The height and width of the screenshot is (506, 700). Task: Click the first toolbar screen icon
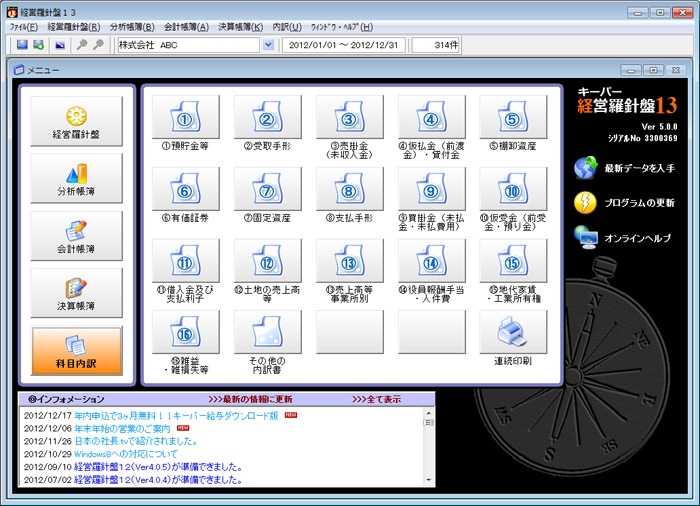pyautogui.click(x=22, y=45)
